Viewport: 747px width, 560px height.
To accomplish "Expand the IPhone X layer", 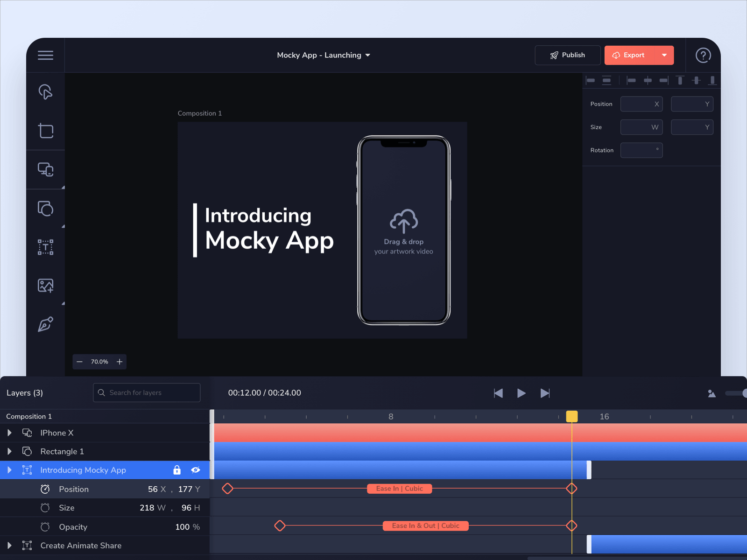I will pos(9,433).
